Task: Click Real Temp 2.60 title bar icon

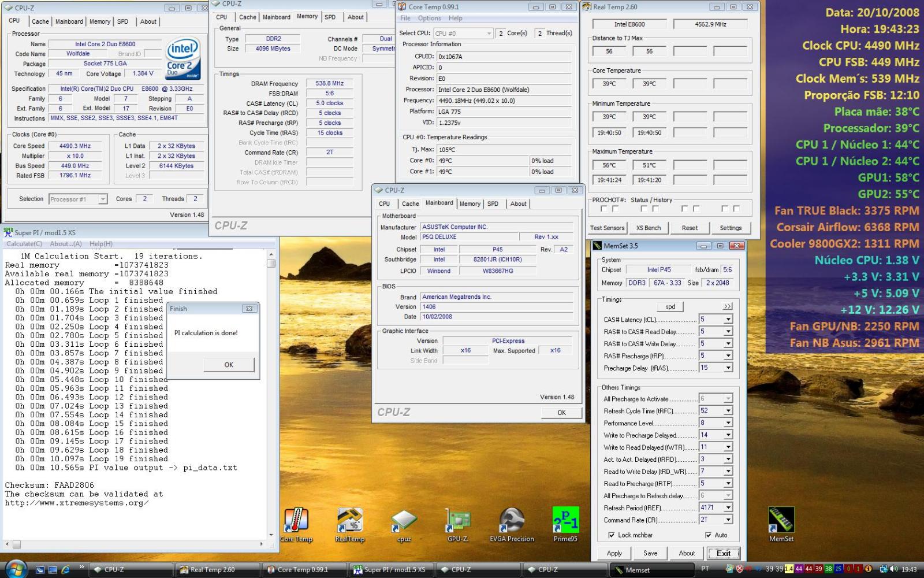Action: tap(587, 7)
